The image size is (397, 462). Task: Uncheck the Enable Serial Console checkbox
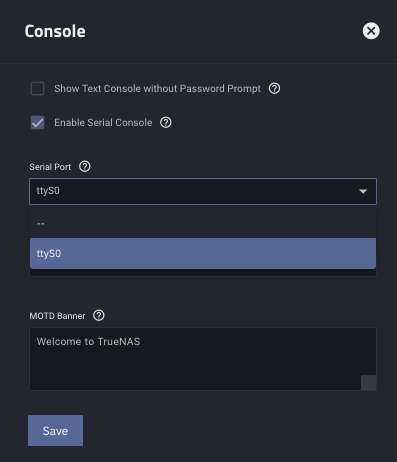click(x=37, y=123)
